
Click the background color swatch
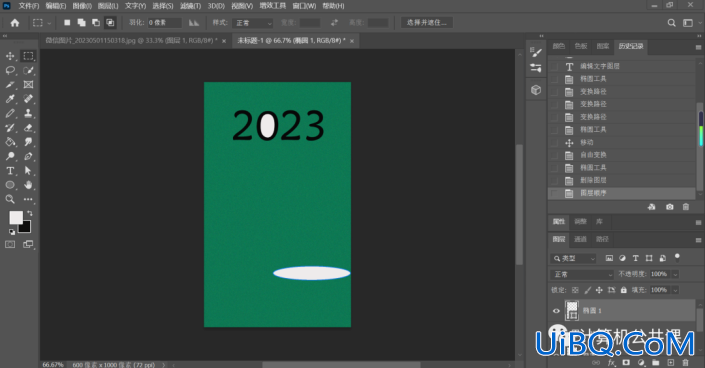[25, 227]
